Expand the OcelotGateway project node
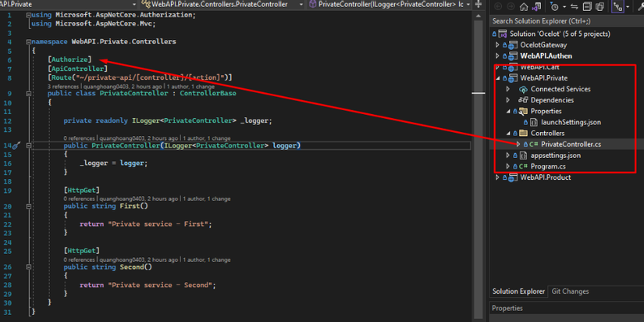The image size is (644, 322). 498,45
